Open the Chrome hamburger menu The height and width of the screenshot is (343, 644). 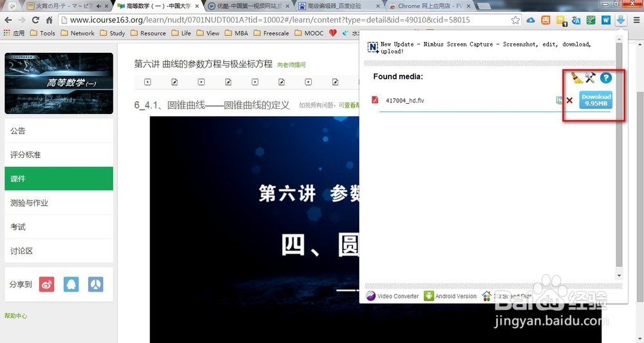(636, 20)
